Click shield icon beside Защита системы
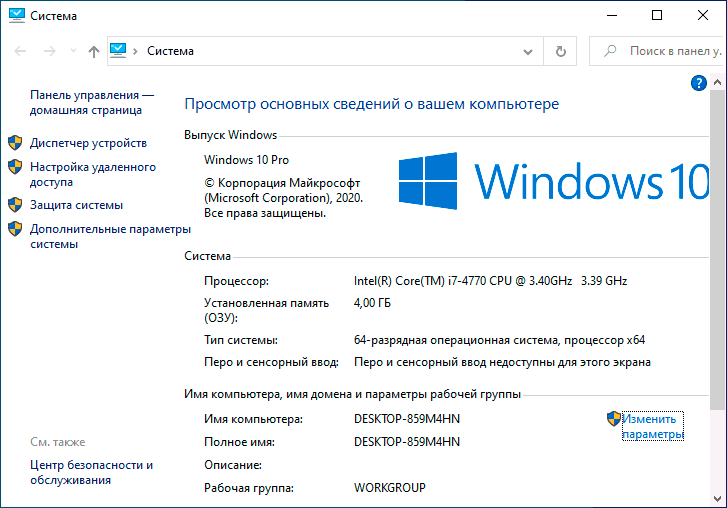The width and height of the screenshot is (727, 508). [x=15, y=204]
